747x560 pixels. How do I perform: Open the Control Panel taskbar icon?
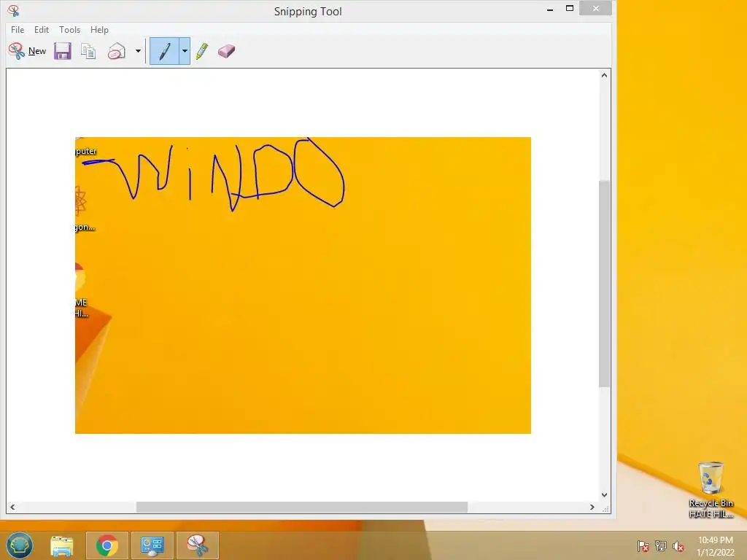(152, 545)
